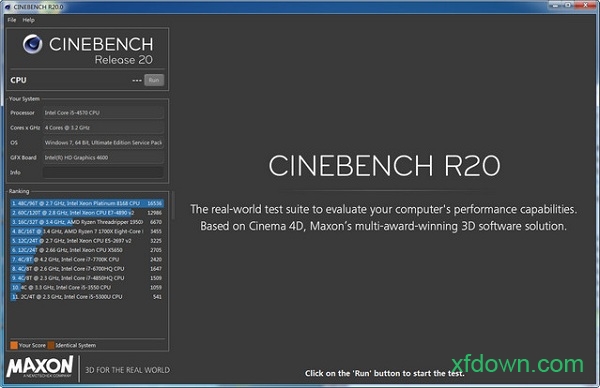Click the Info input field
This screenshot has height=388, width=600.
(103, 173)
